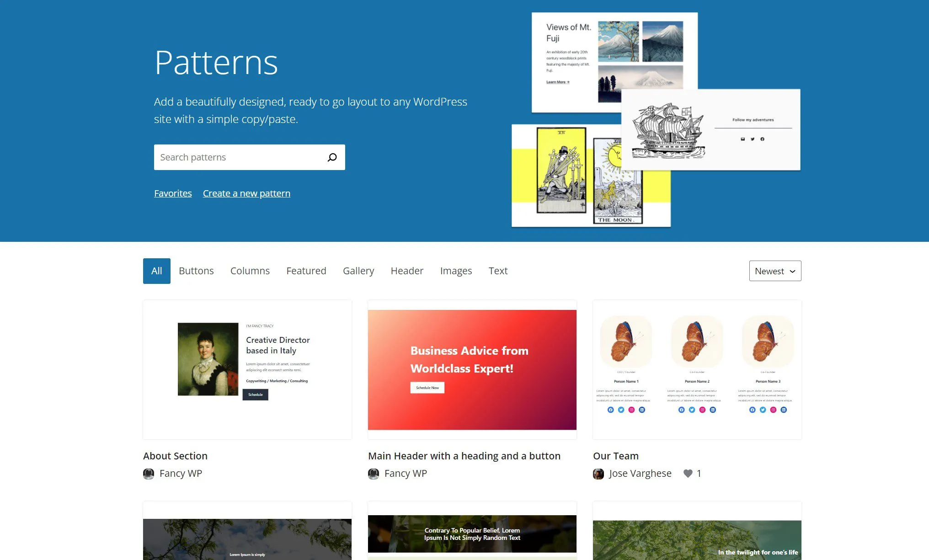The image size is (929, 560).
Task: Open the Gallery category filter dropdown
Action: 358,271
